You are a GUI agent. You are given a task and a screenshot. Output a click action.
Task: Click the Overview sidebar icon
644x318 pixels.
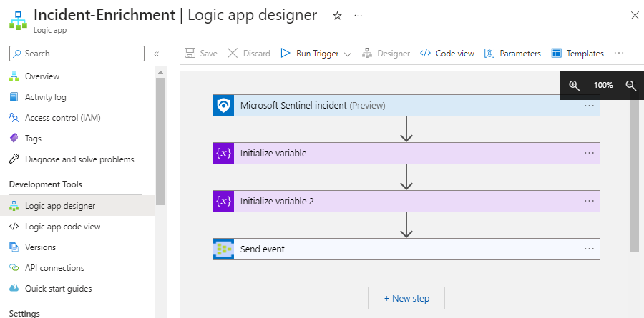(x=14, y=76)
